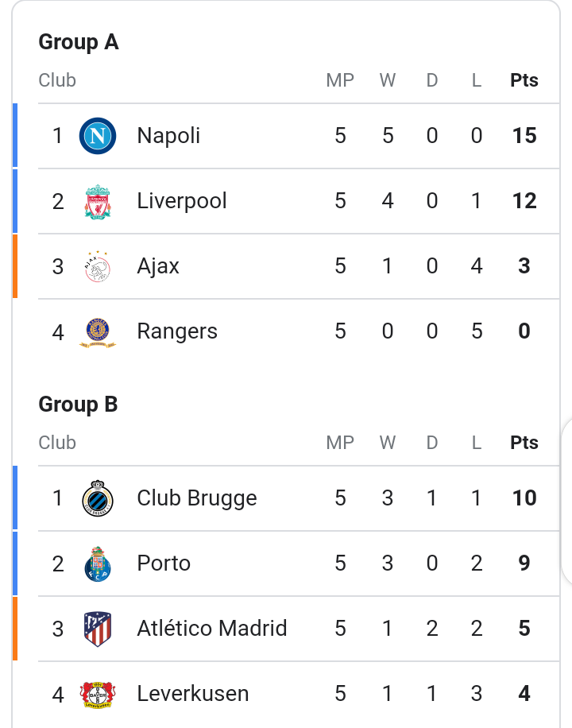The height and width of the screenshot is (728, 572).
Task: Click the Group B MP column header
Action: tap(340, 443)
